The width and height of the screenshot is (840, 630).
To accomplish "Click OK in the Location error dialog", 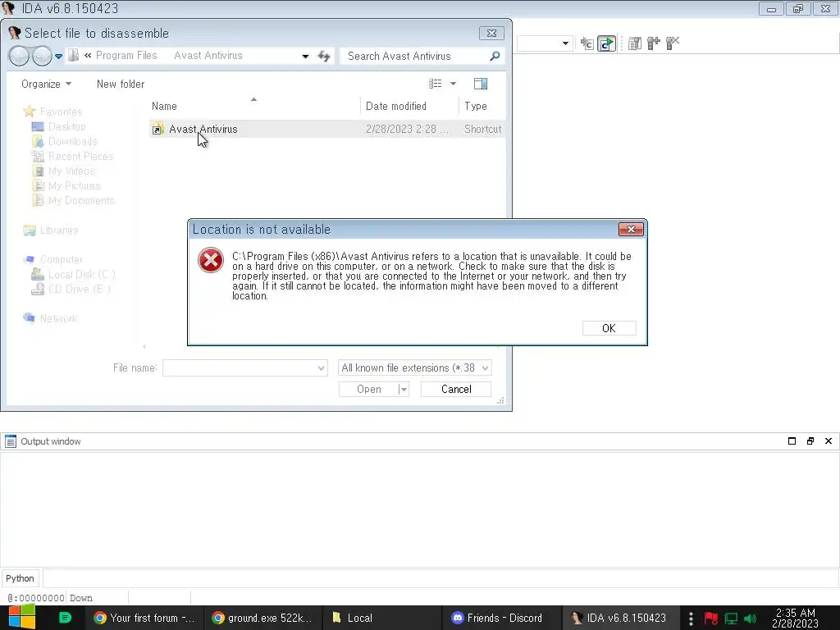I will pyautogui.click(x=609, y=328).
